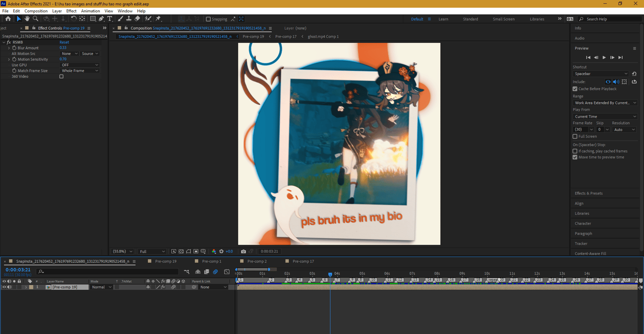Open the Match Frame Size dropdown

coord(80,71)
